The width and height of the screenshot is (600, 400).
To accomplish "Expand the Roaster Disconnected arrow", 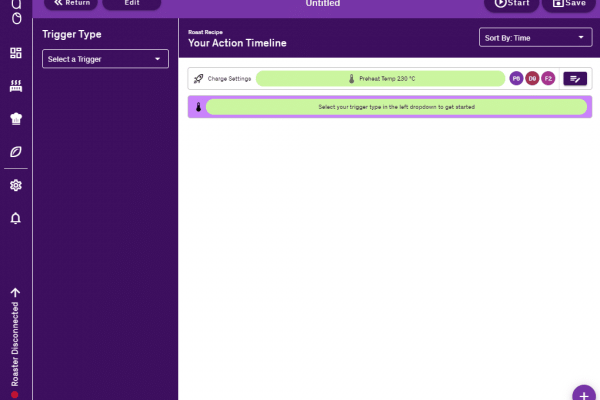I will tap(15, 293).
